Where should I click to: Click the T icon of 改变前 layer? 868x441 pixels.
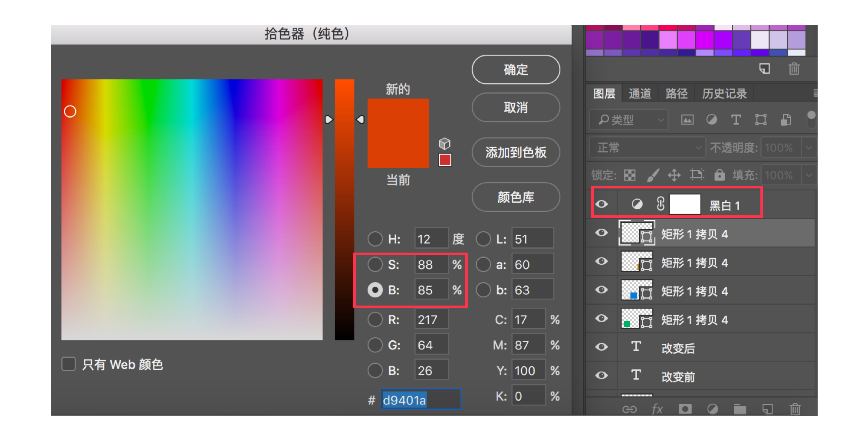(636, 375)
